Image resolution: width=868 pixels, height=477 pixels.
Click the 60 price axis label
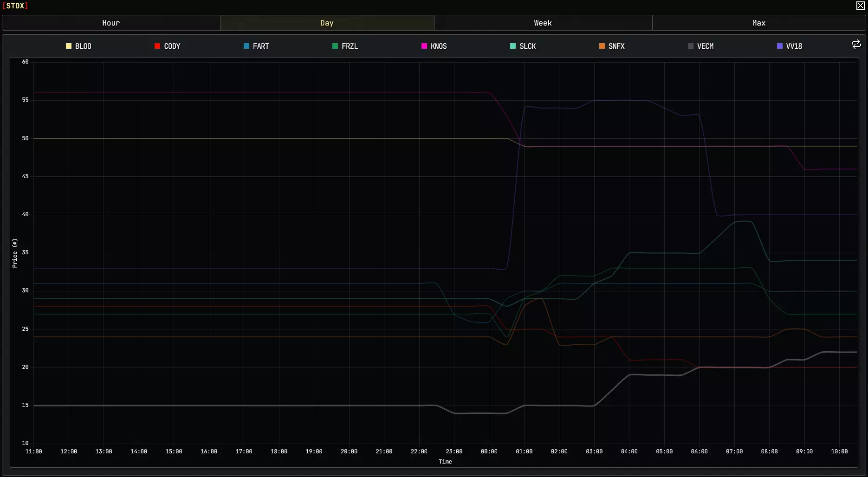(x=25, y=62)
